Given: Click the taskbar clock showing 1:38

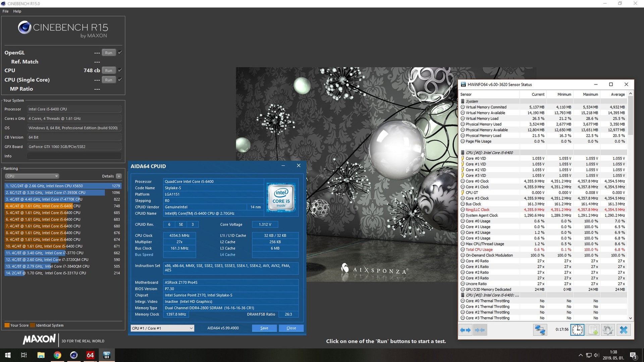Looking at the screenshot, I should [613, 355].
